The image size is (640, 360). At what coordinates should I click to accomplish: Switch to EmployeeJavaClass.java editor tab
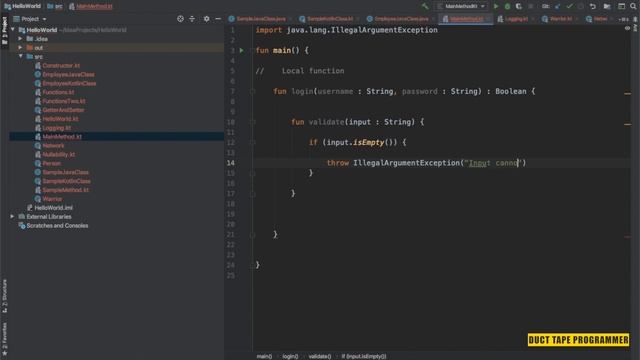(400, 19)
